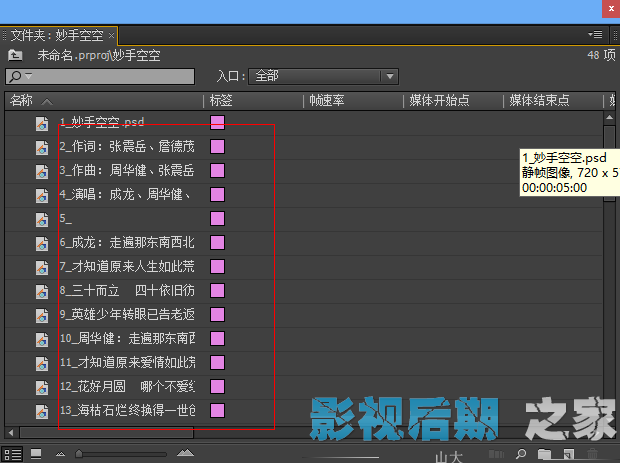Viewport: 620px width, 463px height.
Task: Click the file icon of 7_才知道 row
Action: click(x=42, y=268)
